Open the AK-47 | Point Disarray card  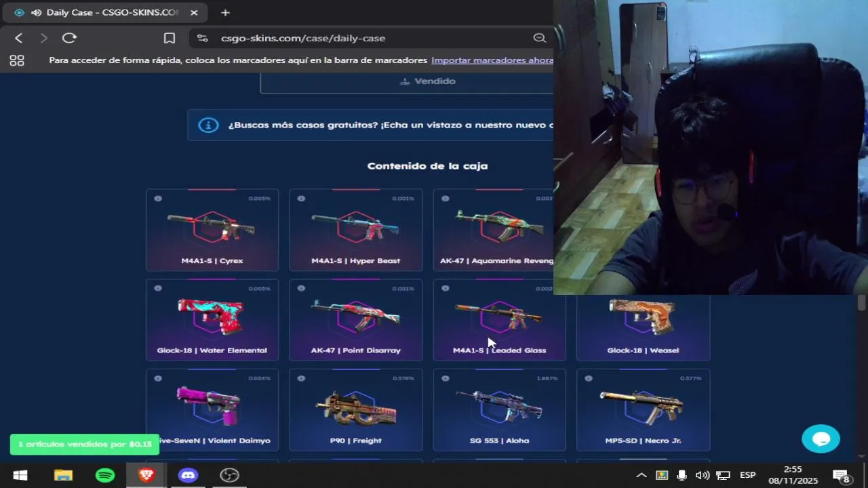(x=356, y=320)
